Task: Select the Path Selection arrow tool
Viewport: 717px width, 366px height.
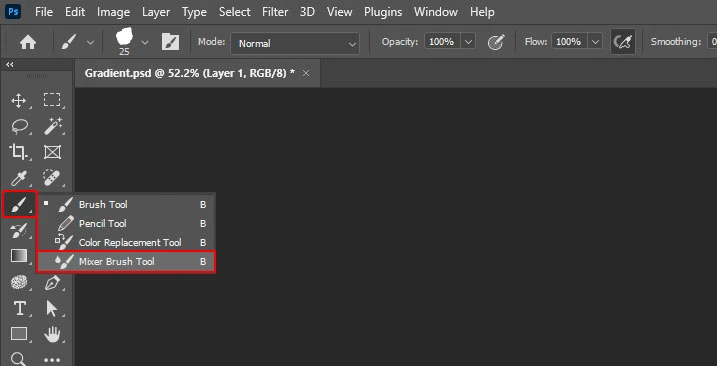Action: click(x=52, y=308)
